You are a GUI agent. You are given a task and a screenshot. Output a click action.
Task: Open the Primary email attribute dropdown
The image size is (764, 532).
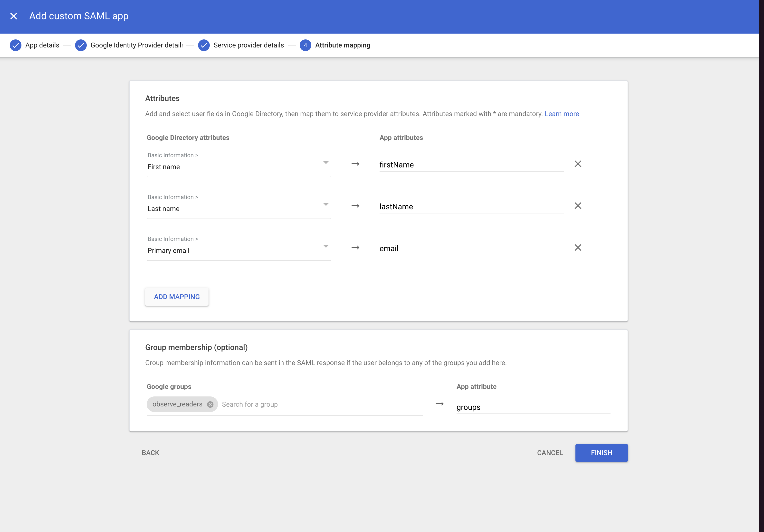pos(326,246)
